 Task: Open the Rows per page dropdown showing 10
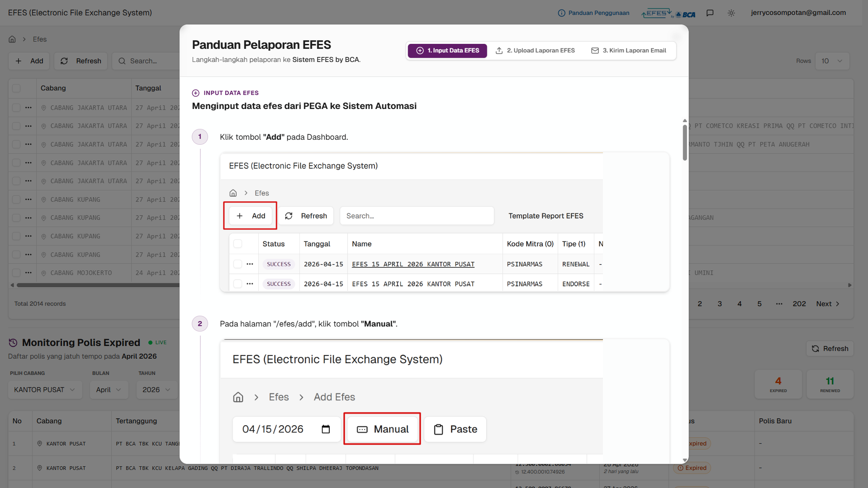tap(832, 61)
